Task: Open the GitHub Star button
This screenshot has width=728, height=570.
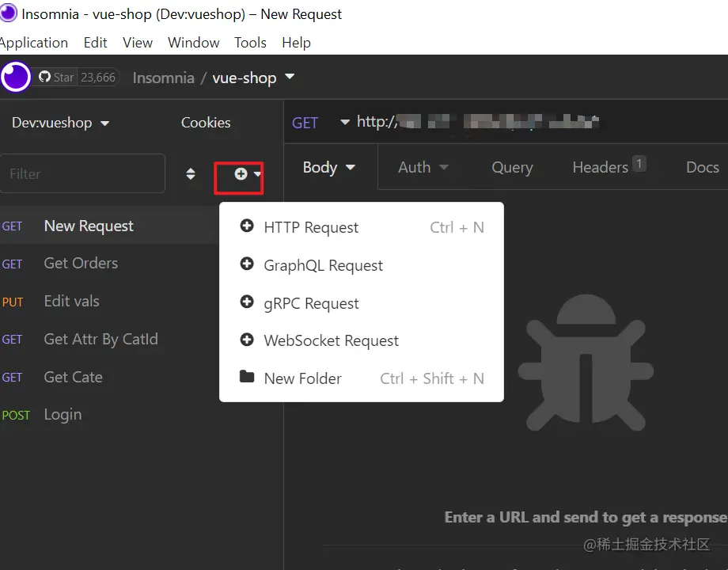Action: tap(57, 77)
